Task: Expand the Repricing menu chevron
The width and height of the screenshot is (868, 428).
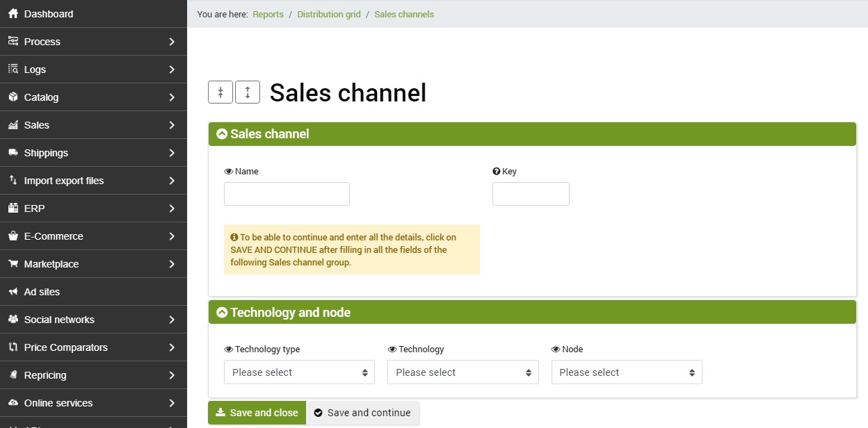Action: tap(172, 375)
